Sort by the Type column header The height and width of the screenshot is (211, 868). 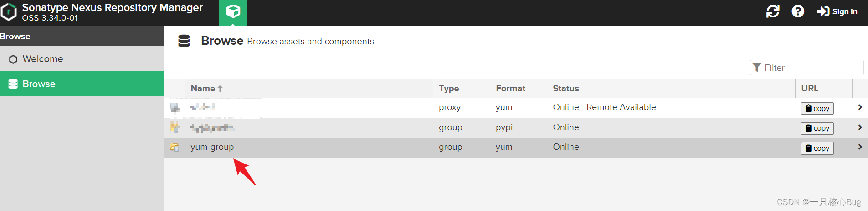(449, 89)
